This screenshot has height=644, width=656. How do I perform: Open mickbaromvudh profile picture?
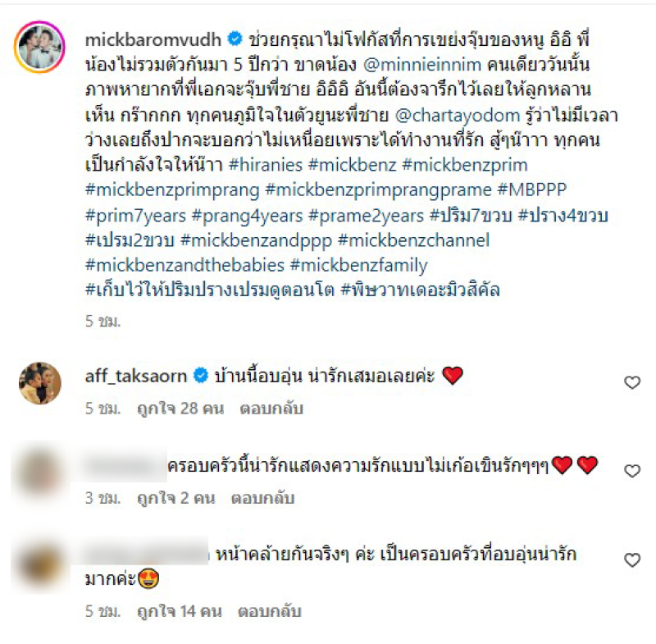[x=39, y=47]
